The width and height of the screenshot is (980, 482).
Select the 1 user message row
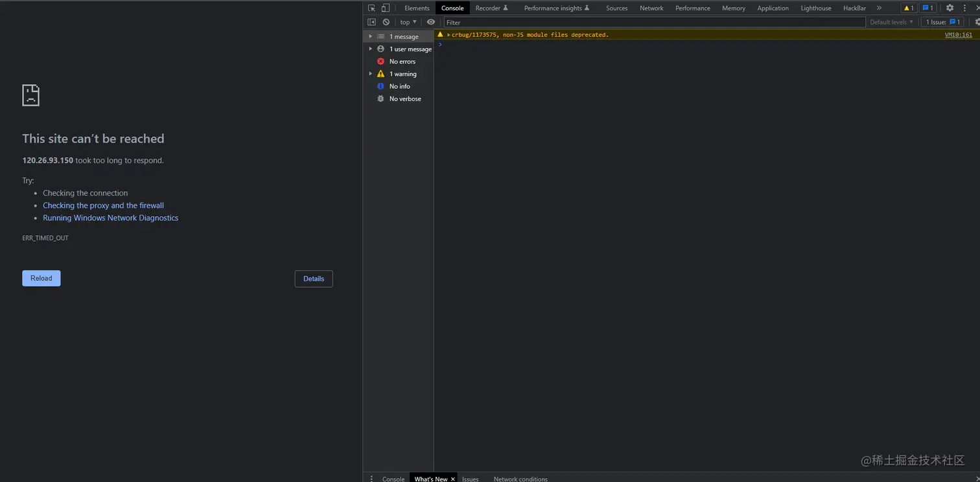point(399,49)
